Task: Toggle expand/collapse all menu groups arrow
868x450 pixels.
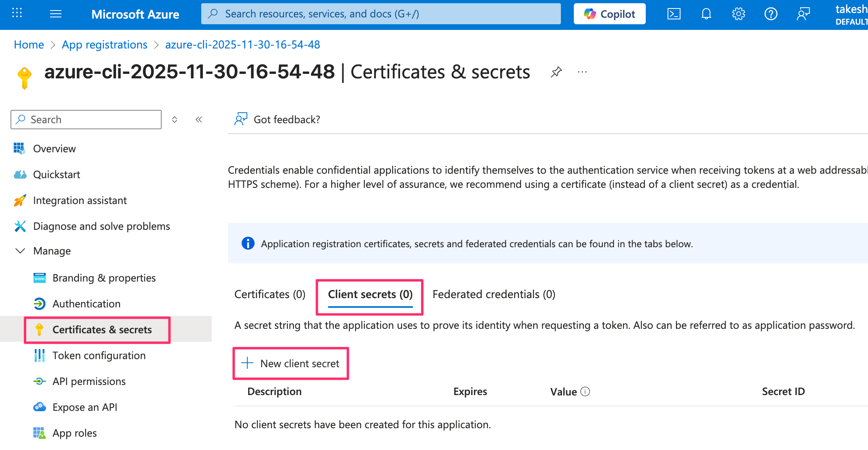Action: 175,120
